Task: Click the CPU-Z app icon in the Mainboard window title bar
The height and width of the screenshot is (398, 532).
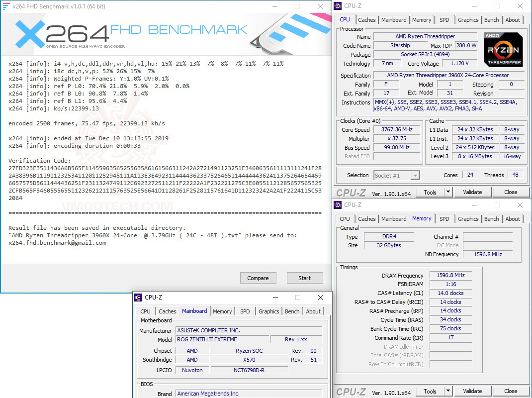Action: click(138, 298)
